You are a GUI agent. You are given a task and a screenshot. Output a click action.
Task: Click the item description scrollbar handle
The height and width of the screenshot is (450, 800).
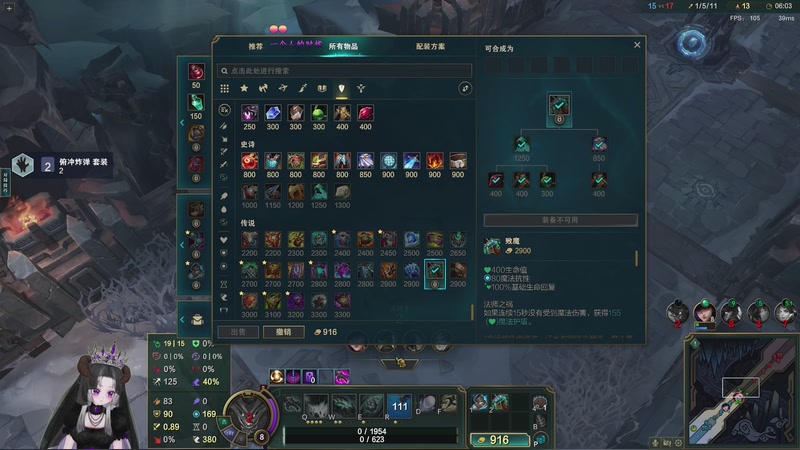636,258
